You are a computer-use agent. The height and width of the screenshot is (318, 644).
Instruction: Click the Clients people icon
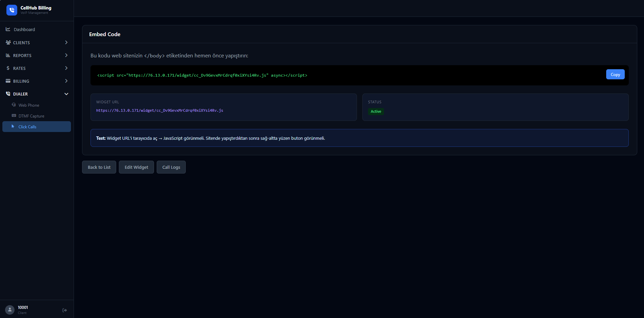point(8,43)
